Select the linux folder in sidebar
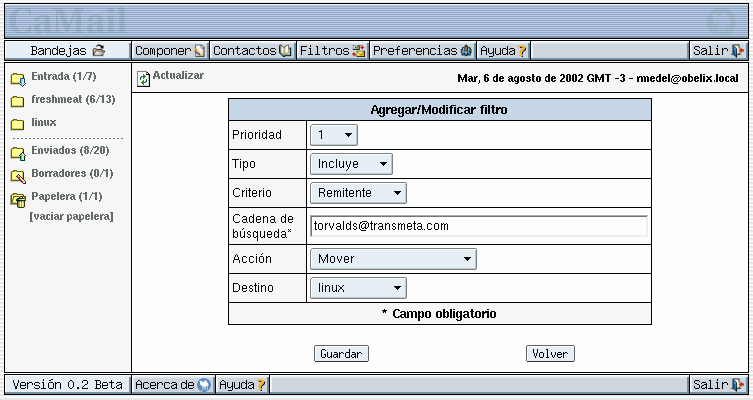 coord(43,123)
